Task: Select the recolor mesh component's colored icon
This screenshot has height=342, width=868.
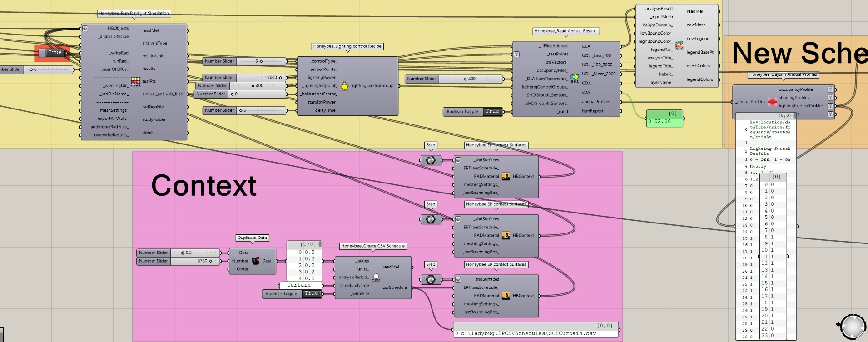Action: pos(679,45)
